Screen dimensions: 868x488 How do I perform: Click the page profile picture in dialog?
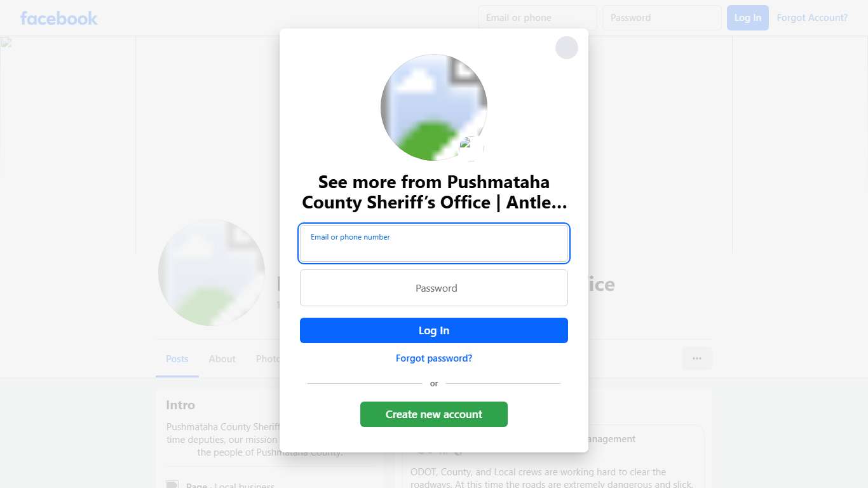pyautogui.click(x=434, y=107)
